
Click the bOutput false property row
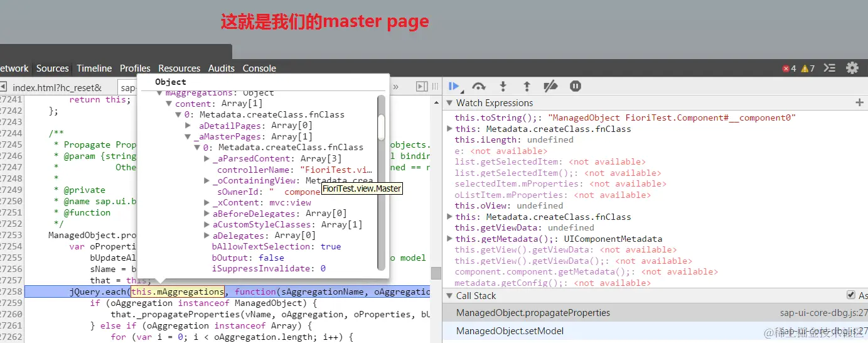248,258
